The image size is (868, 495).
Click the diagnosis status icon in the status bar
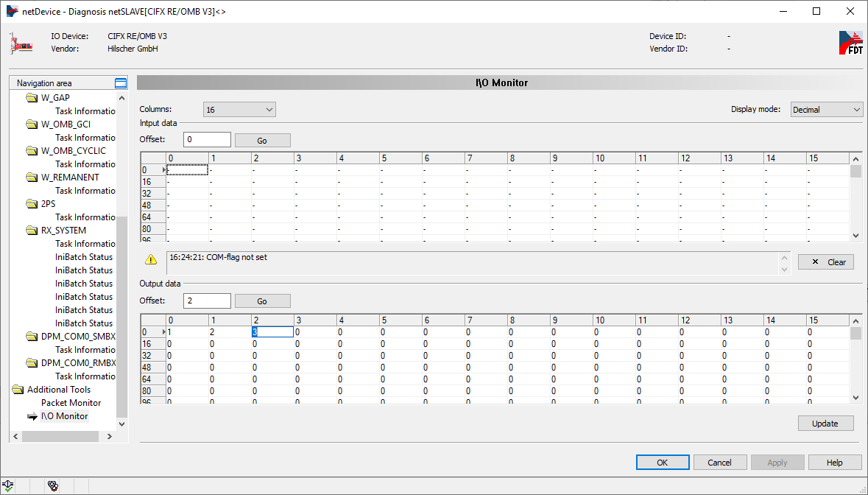53,485
